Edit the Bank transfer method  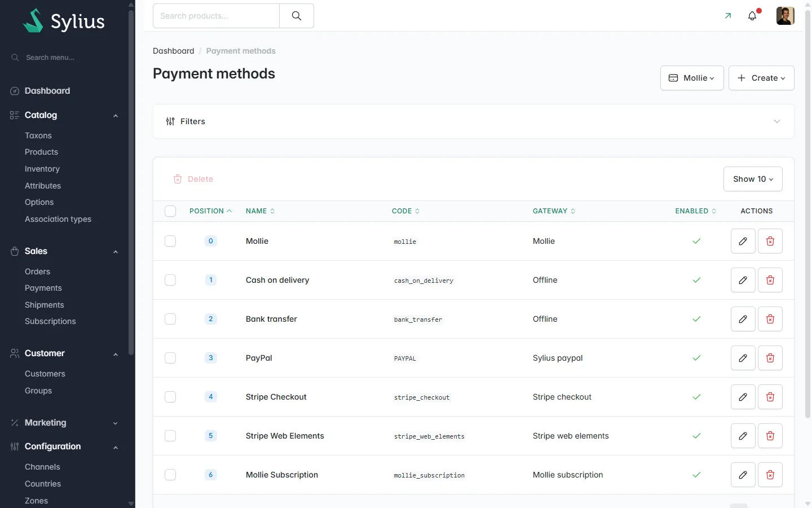(743, 319)
